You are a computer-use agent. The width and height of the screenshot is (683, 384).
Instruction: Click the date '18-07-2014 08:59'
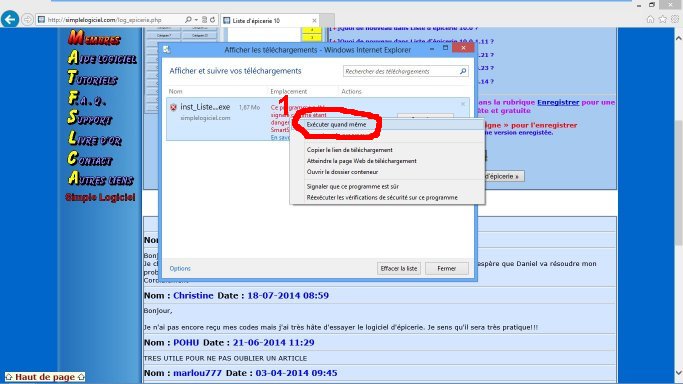click(x=288, y=296)
